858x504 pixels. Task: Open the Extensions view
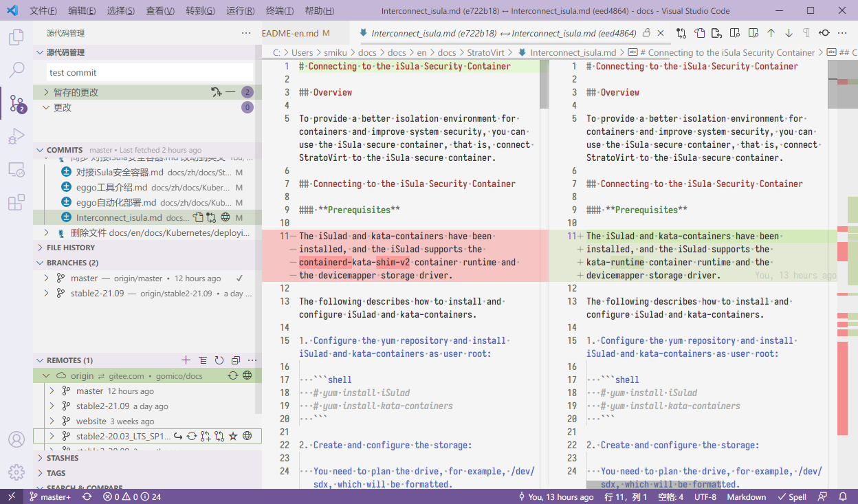click(x=16, y=203)
